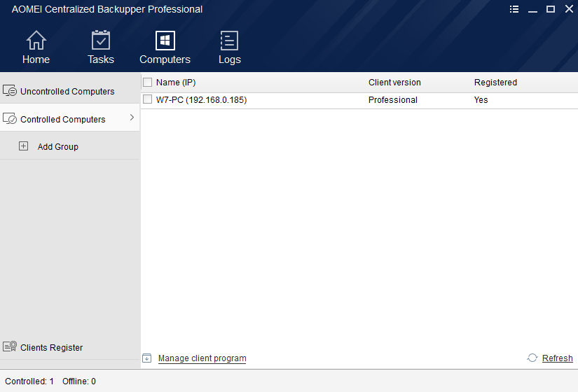The width and height of the screenshot is (578, 392).
Task: Maximize the AOMEI window
Action: pyautogui.click(x=551, y=9)
